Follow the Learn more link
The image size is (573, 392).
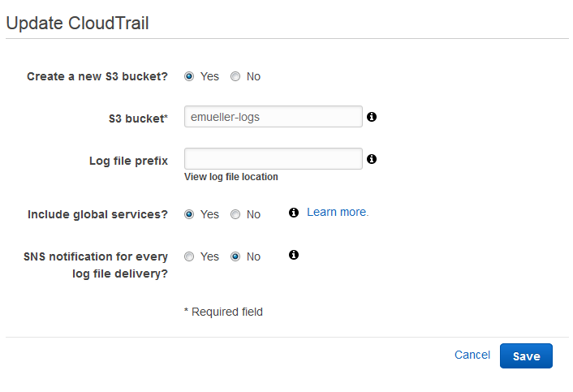coord(338,212)
